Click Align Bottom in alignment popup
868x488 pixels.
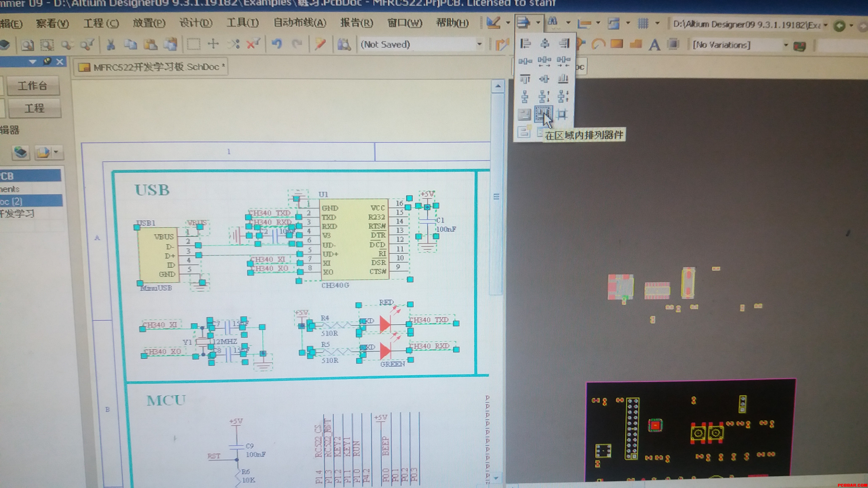click(x=563, y=79)
